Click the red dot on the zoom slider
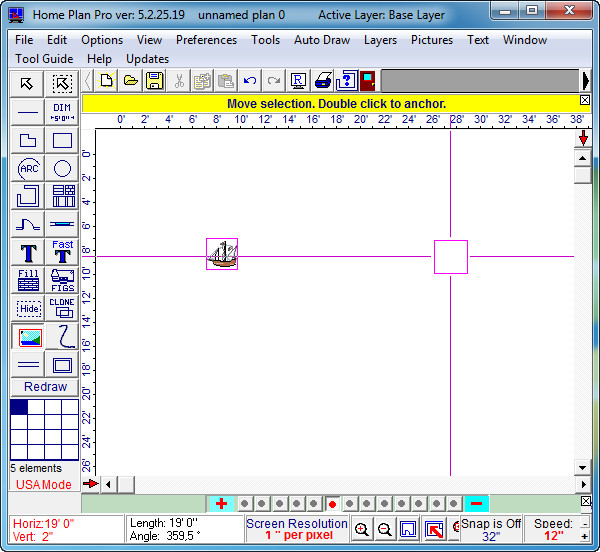This screenshot has height=552, width=600. 332,503
